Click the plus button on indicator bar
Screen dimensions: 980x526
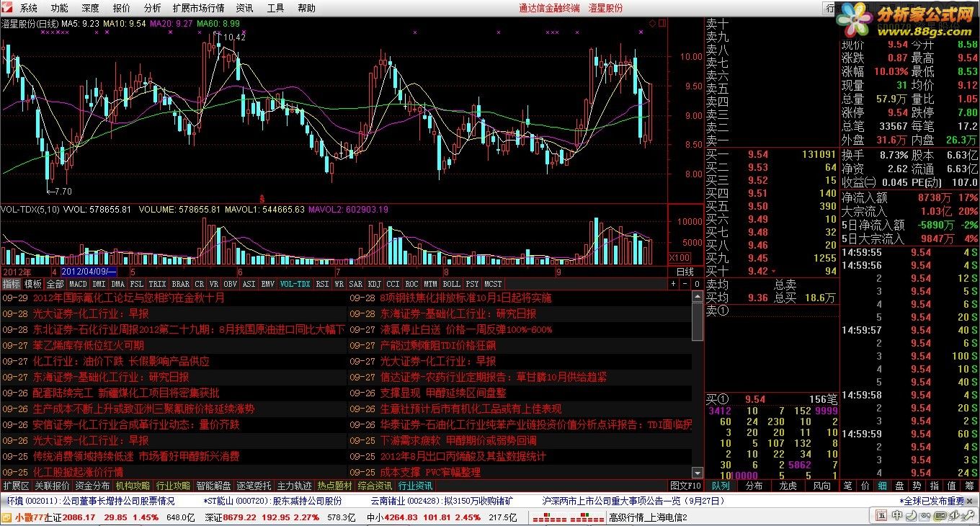pyautogui.click(x=674, y=284)
